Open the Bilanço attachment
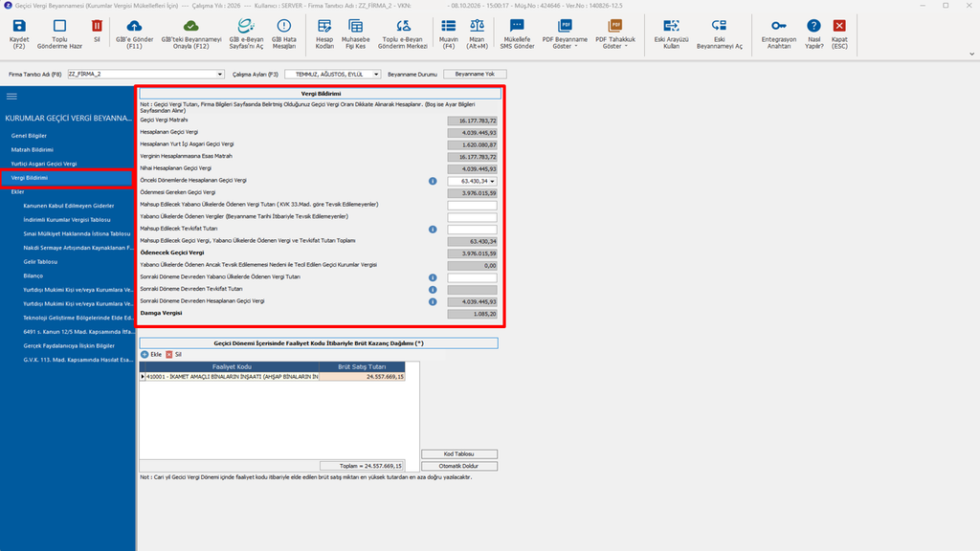 pos(33,275)
